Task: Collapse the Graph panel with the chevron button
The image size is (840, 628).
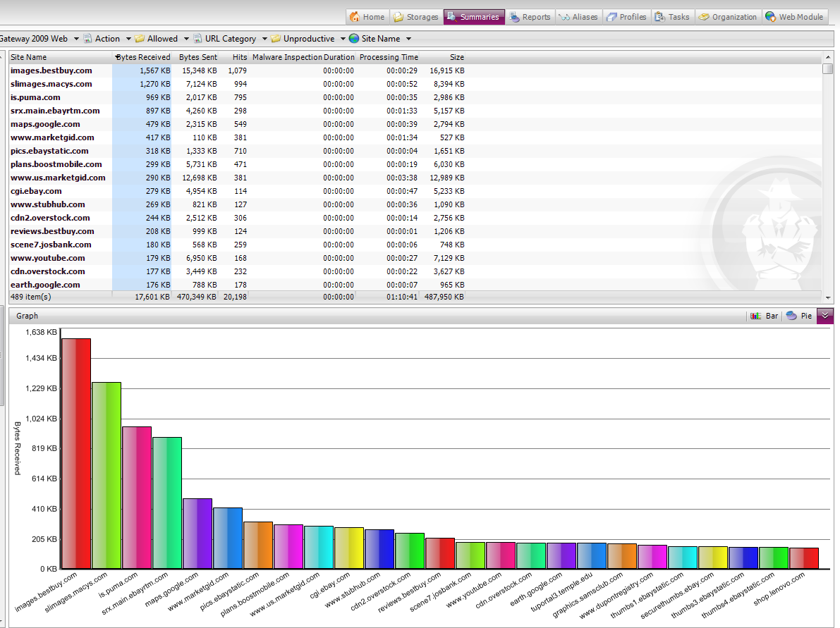Action: click(x=825, y=316)
